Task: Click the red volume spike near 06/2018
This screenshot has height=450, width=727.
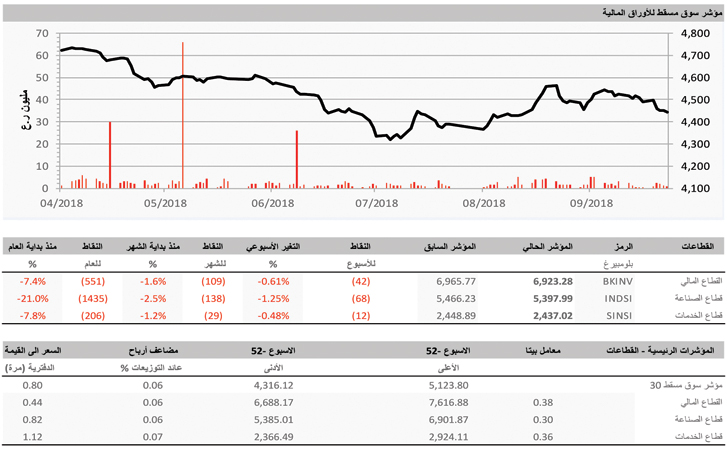Action: click(x=297, y=160)
